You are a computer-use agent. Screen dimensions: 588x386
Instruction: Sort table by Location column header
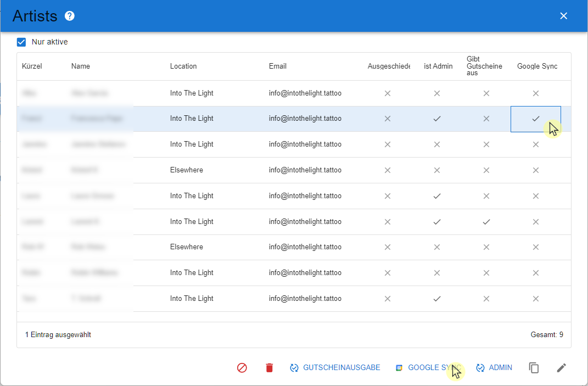tap(183, 66)
